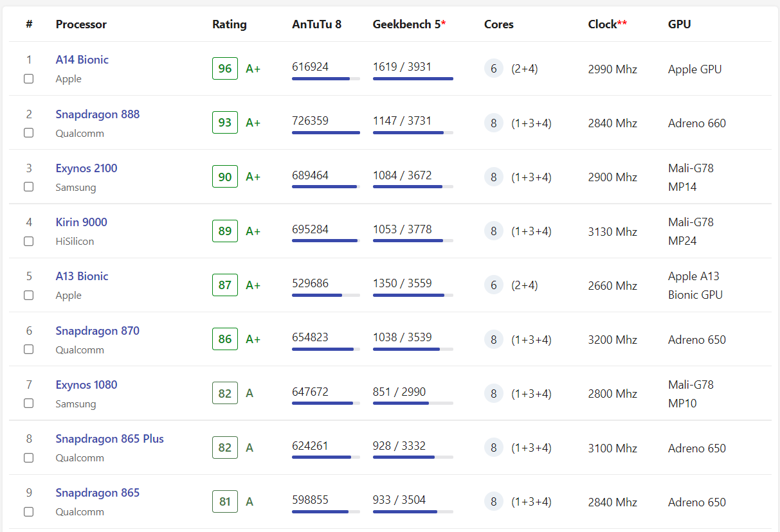780x532 pixels.
Task: Check the A14 Bionic compare checkbox
Action: point(28,78)
